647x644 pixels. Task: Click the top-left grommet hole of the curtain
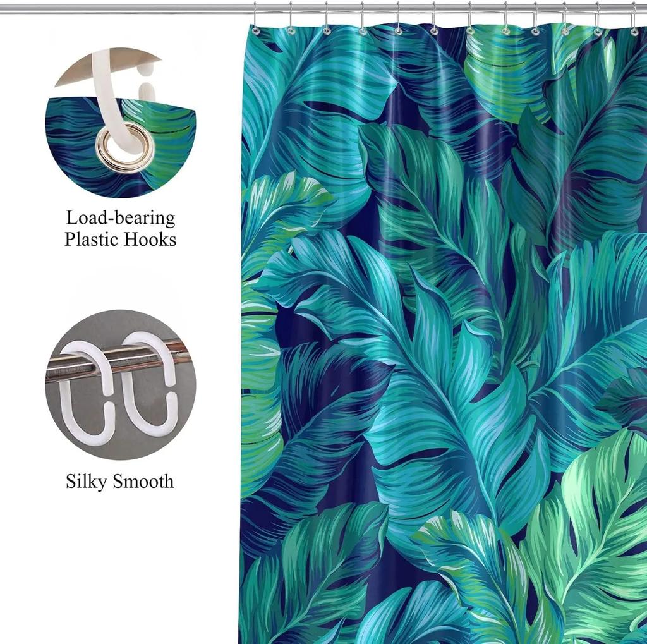[255, 30]
